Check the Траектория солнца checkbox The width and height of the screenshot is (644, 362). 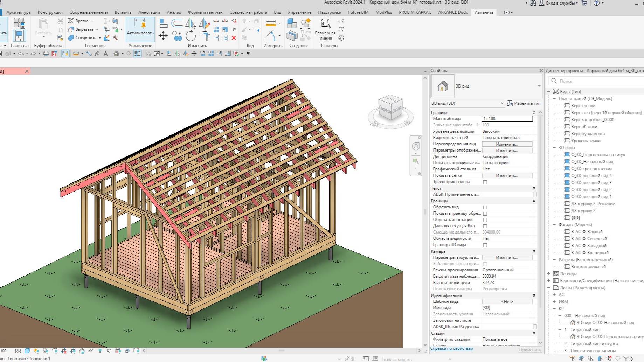(x=485, y=182)
